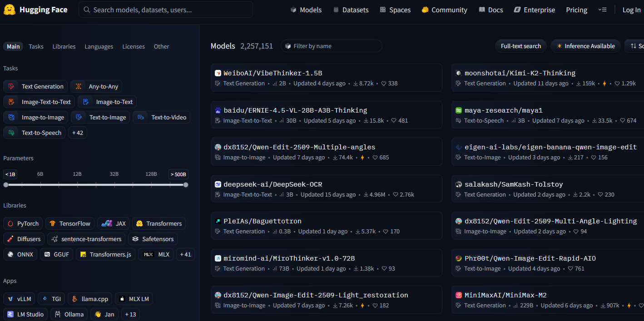Select the Text-to-Image task filter
Image resolution: width=644 pixels, height=321 pixels.
pyautogui.click(x=100, y=117)
